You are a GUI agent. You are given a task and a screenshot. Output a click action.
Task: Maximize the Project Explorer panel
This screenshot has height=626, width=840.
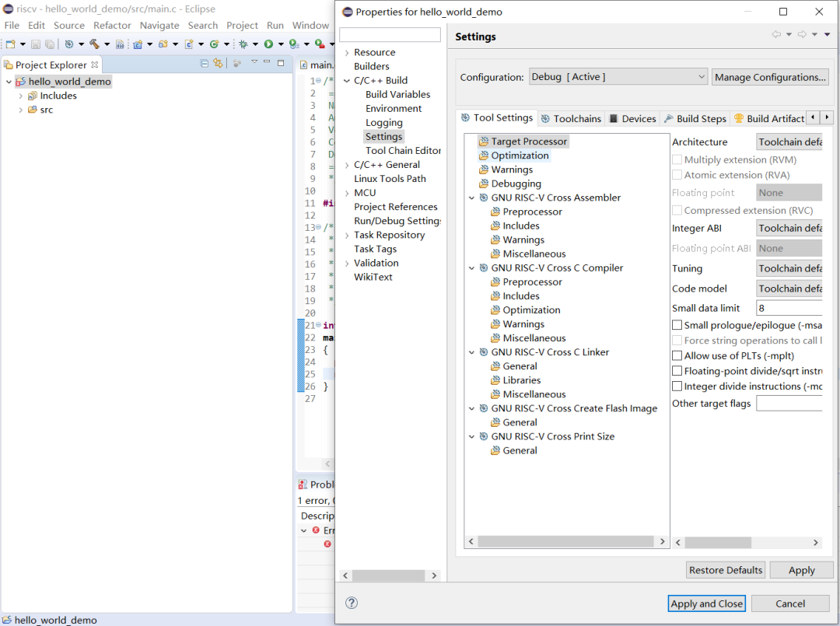coord(281,63)
